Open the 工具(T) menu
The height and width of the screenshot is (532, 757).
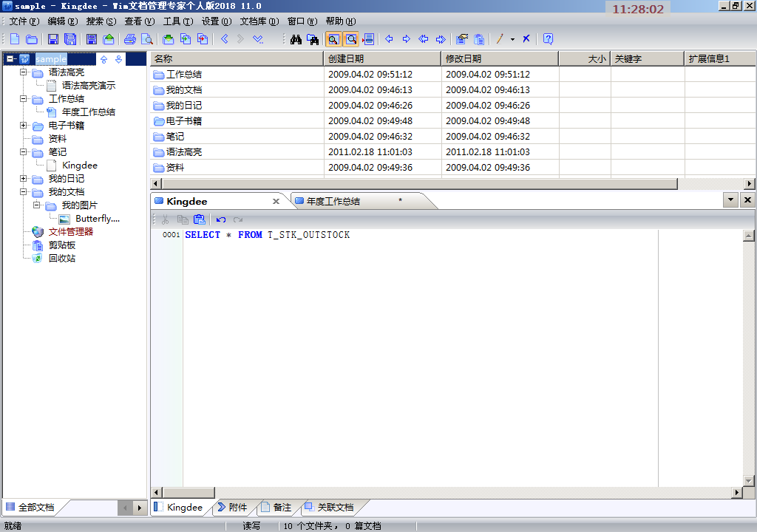click(x=177, y=21)
